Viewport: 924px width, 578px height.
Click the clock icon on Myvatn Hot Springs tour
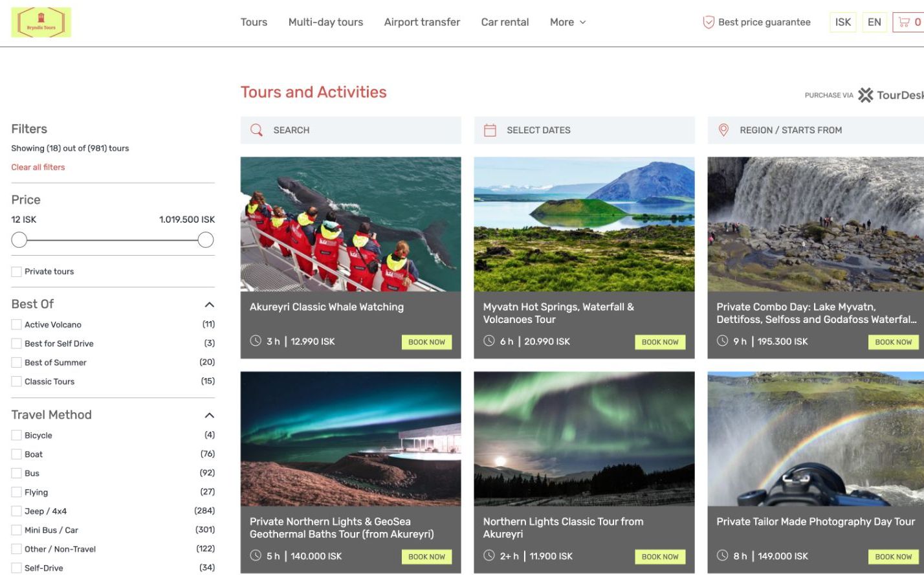(x=489, y=341)
